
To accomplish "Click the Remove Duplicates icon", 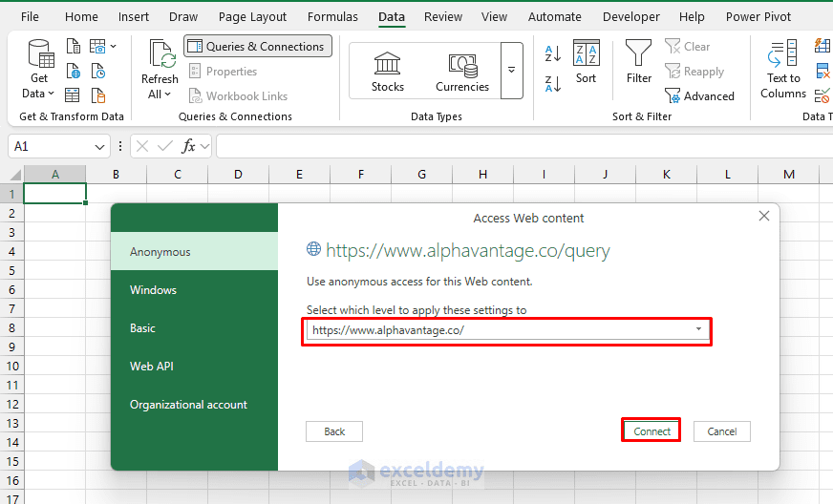I will coord(822,71).
